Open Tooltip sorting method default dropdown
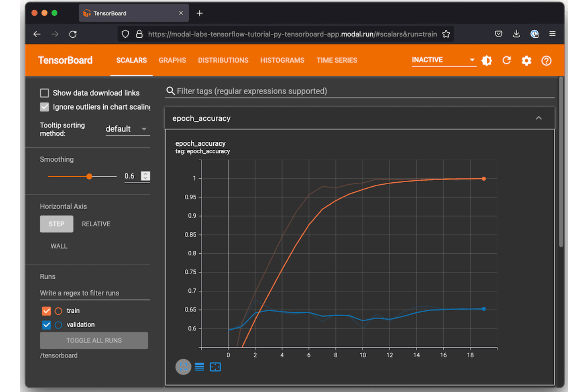Screen dimensions: 588x392 click(128, 129)
